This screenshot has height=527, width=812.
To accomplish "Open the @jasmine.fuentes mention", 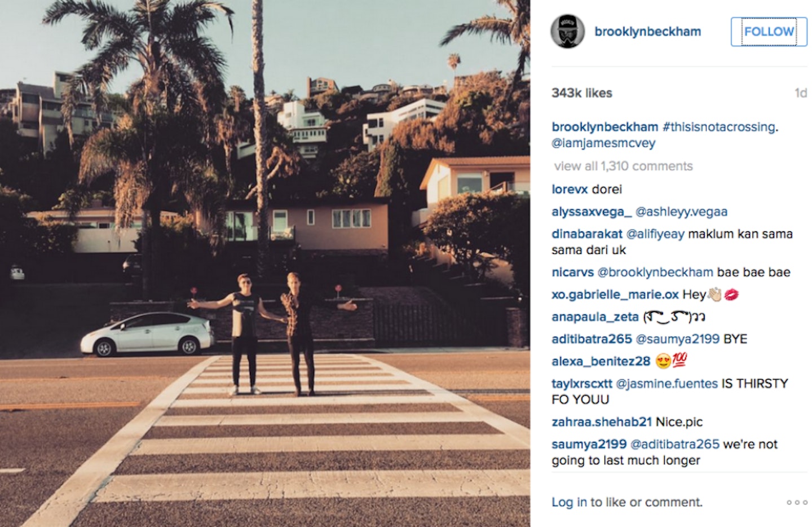I will (667, 384).
